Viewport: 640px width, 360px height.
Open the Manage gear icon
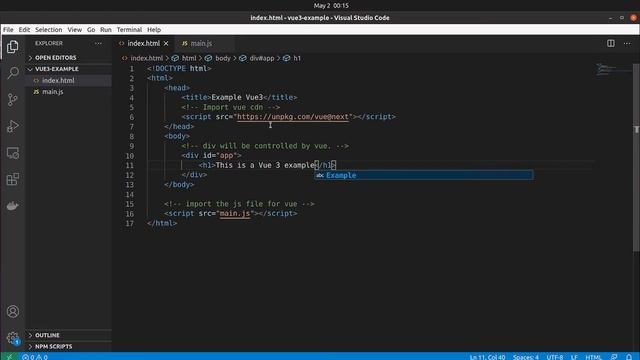13,338
